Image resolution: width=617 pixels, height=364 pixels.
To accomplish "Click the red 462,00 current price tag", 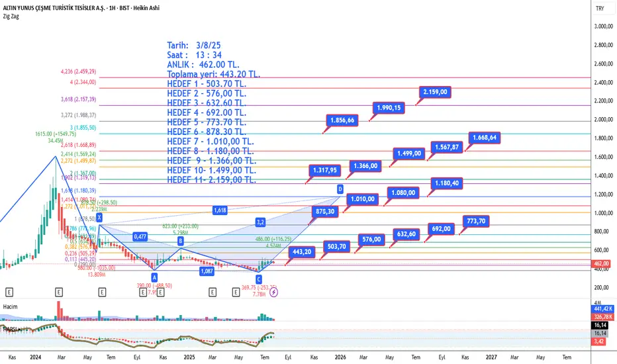I will [601, 263].
